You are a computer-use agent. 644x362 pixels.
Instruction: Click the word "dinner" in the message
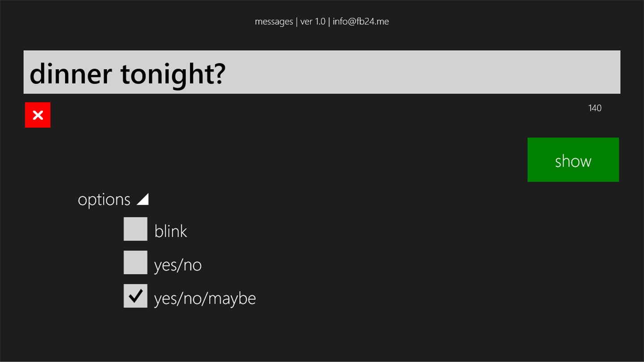[70, 73]
